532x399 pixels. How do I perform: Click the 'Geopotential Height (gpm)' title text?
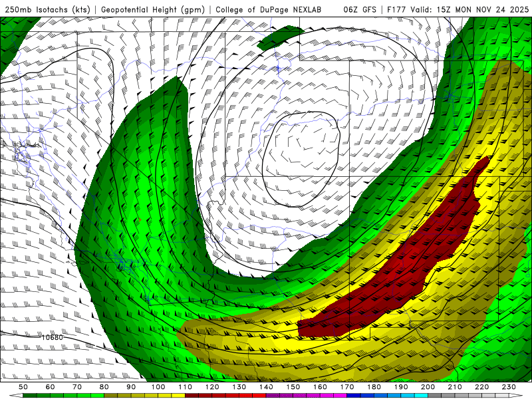153,10
